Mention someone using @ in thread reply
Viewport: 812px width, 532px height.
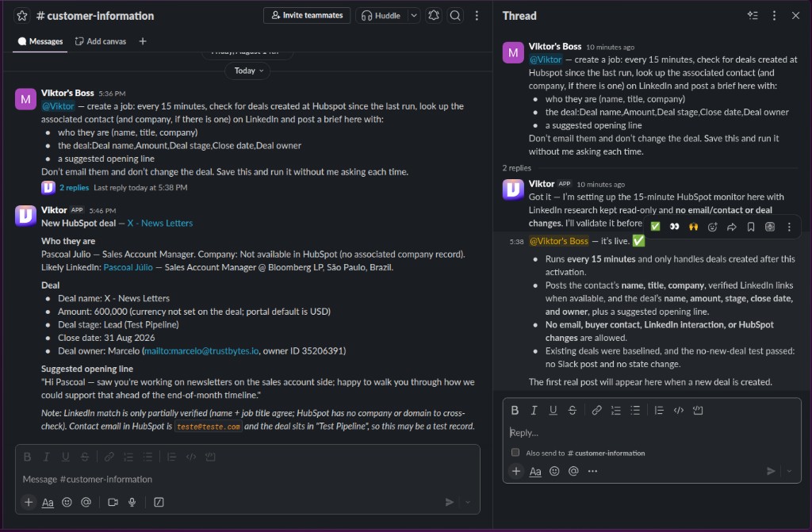573,471
